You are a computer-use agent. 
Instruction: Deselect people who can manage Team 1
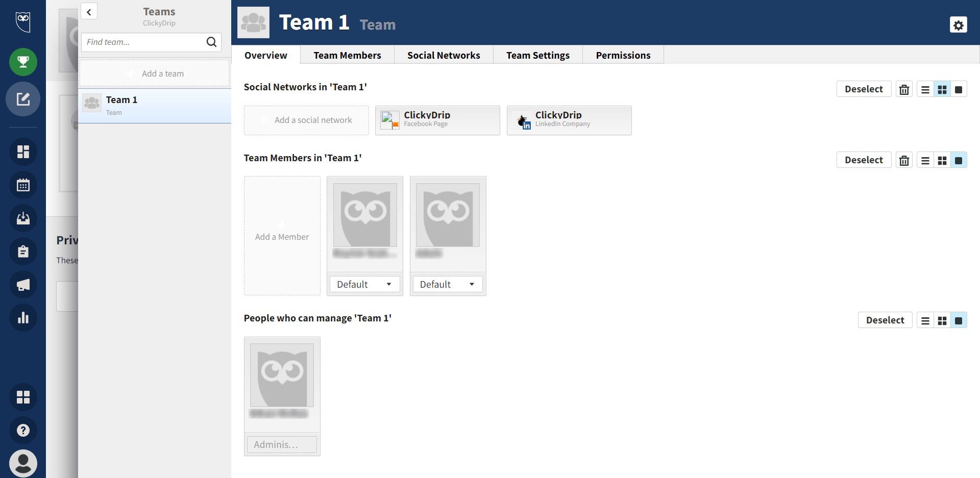tap(885, 320)
